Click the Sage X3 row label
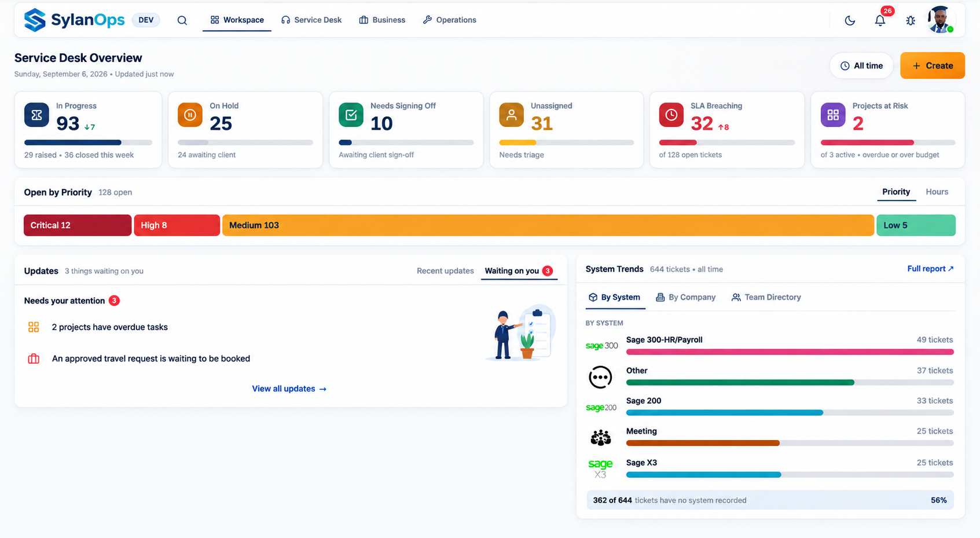Viewport: 980px width, 538px height. click(641, 463)
